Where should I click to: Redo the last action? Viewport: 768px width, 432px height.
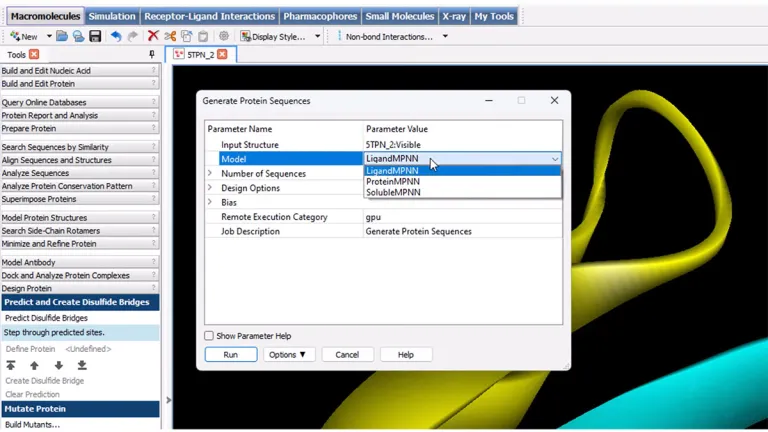pyautogui.click(x=133, y=36)
